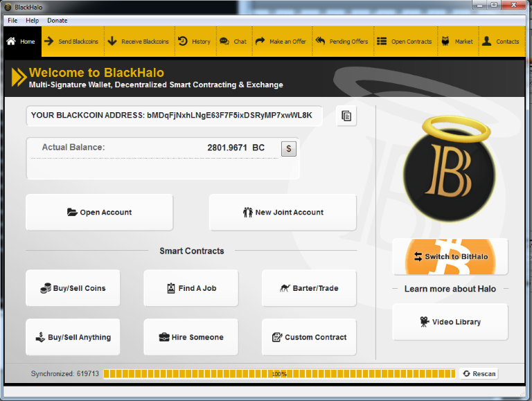Click the Welcome to BlackHalo title
Screen dimensions: 532x401
(x=96, y=73)
